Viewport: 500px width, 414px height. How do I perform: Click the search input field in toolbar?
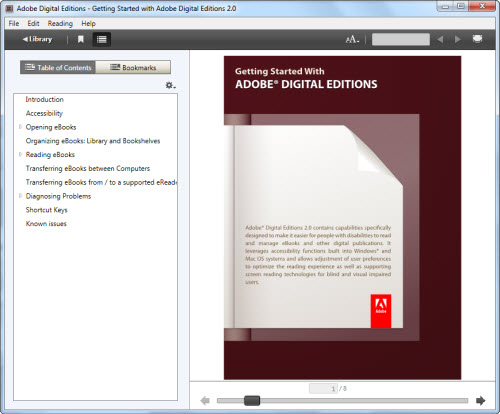[x=401, y=39]
